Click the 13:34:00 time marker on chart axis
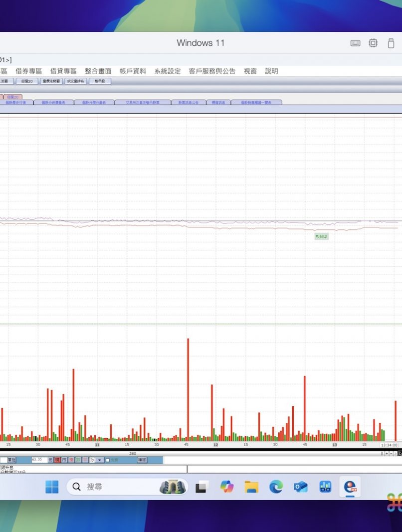402x532 pixels. (x=389, y=445)
